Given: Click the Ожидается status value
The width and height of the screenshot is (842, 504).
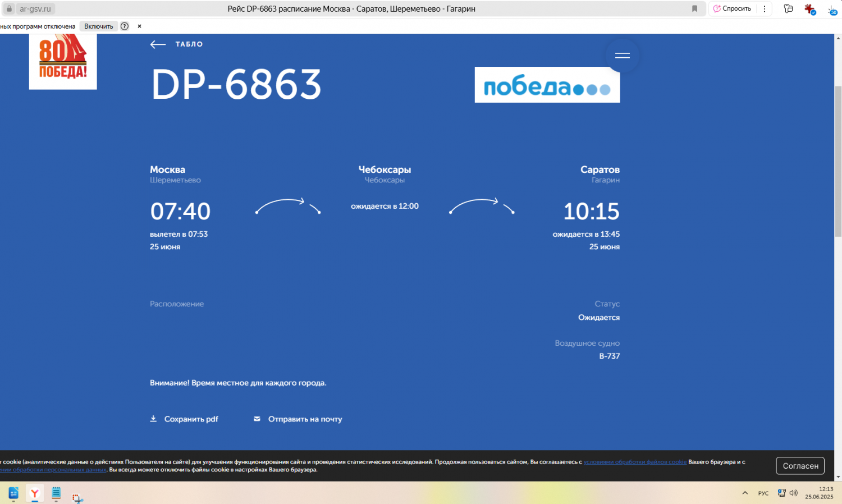Looking at the screenshot, I should [599, 318].
